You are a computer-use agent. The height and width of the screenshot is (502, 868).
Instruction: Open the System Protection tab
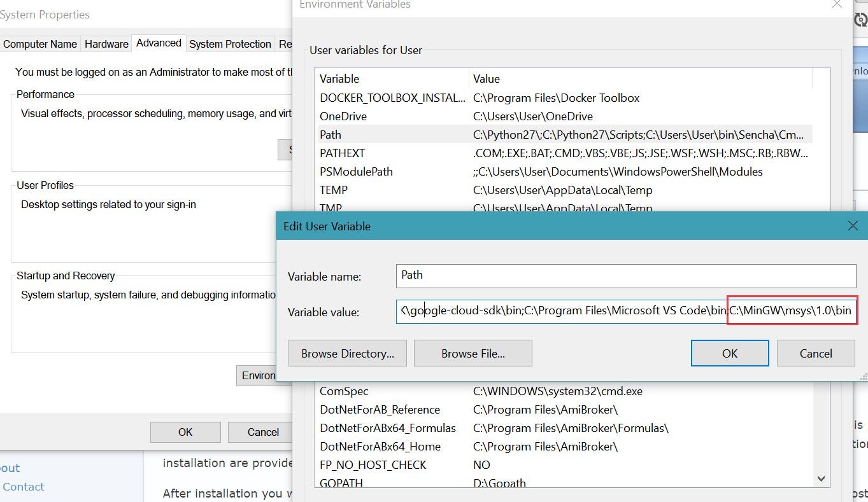(x=230, y=43)
